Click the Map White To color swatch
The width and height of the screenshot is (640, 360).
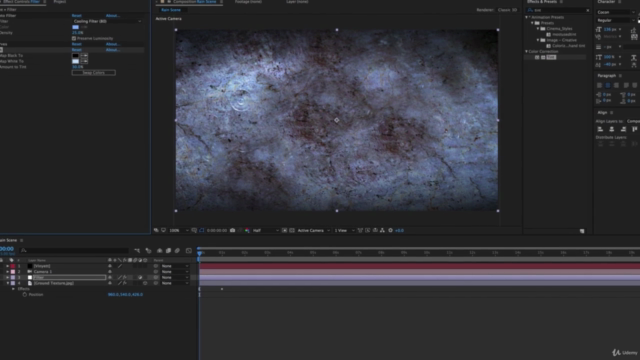76,61
